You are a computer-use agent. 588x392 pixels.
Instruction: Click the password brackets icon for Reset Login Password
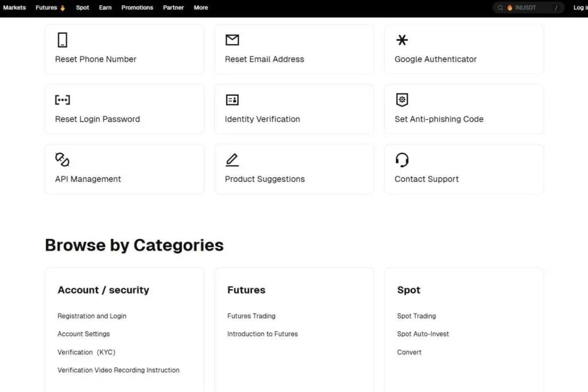(62, 100)
